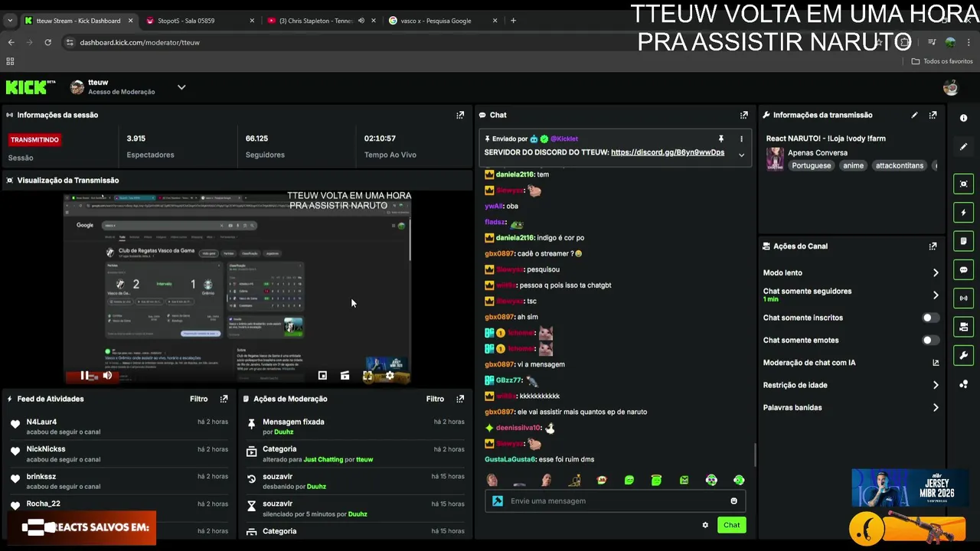Select the lightning activity sidebar icon
980x551 pixels.
click(963, 212)
